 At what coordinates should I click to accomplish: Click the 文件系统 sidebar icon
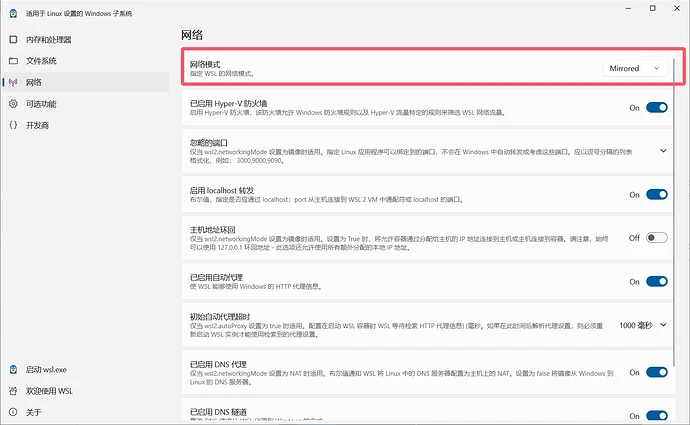point(12,60)
